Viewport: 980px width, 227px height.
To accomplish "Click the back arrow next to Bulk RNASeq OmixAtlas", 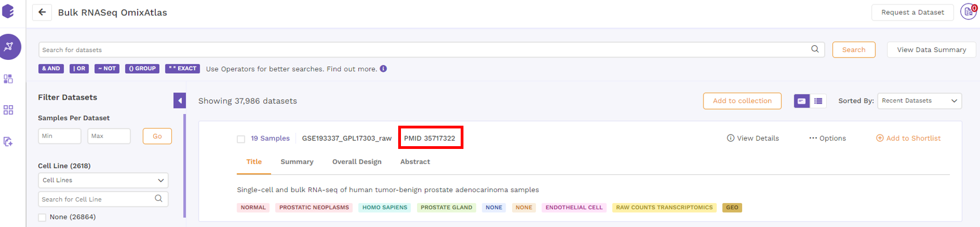I will tap(42, 12).
